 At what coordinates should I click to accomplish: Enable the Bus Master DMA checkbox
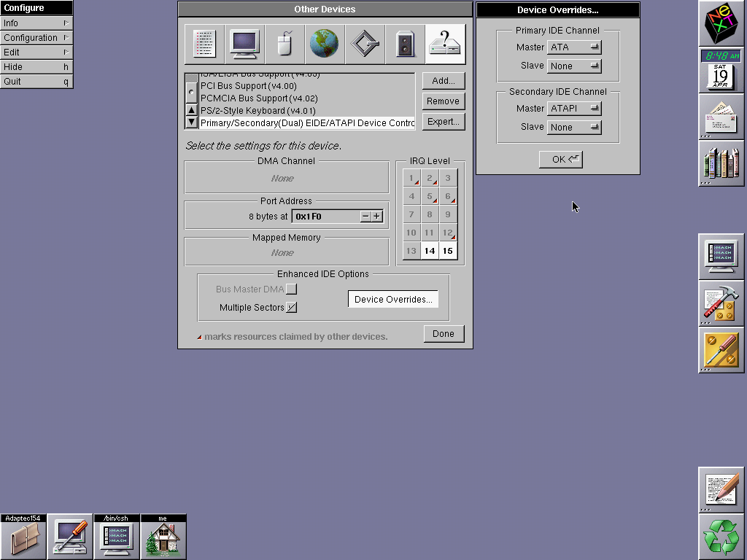pyautogui.click(x=292, y=289)
